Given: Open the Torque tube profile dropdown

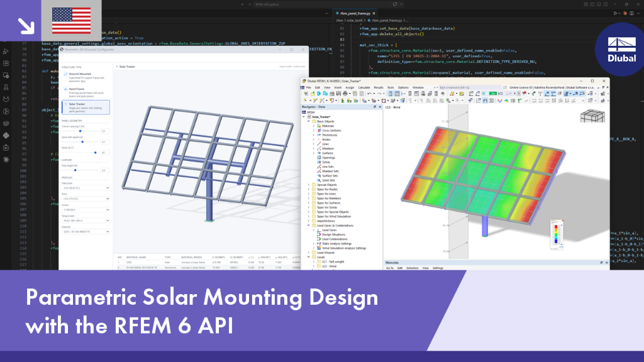Looking at the screenshot, I should coord(86,221).
